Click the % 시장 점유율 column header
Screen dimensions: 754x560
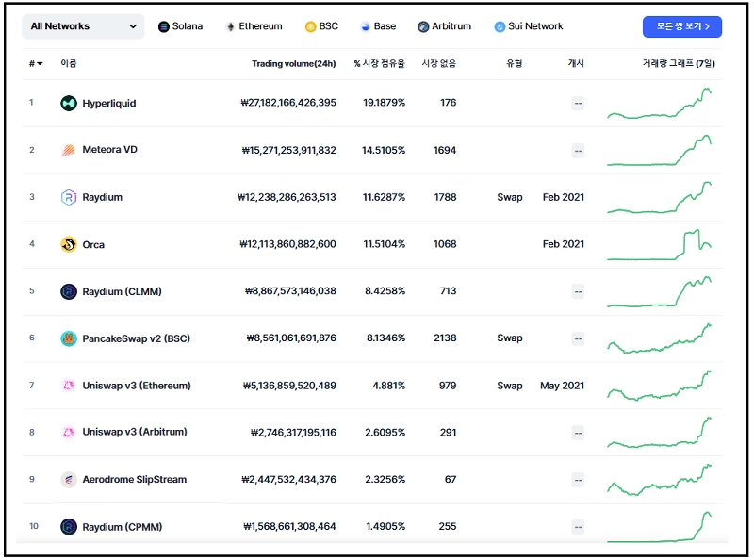point(380,63)
